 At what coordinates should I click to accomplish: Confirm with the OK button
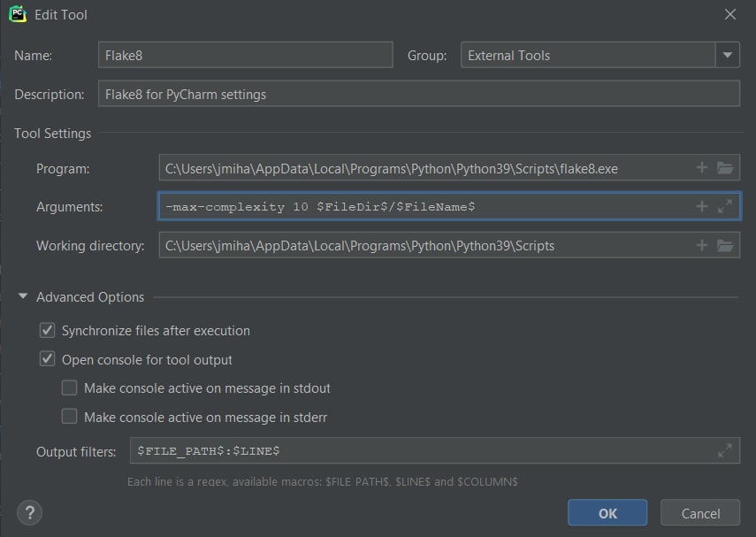click(607, 513)
